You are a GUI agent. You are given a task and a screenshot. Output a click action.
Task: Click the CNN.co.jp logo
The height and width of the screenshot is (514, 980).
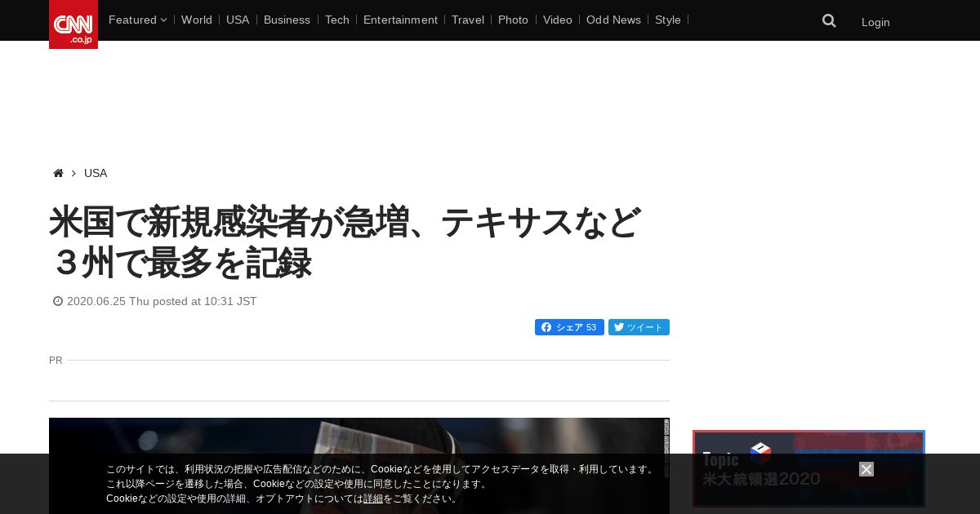[73, 24]
